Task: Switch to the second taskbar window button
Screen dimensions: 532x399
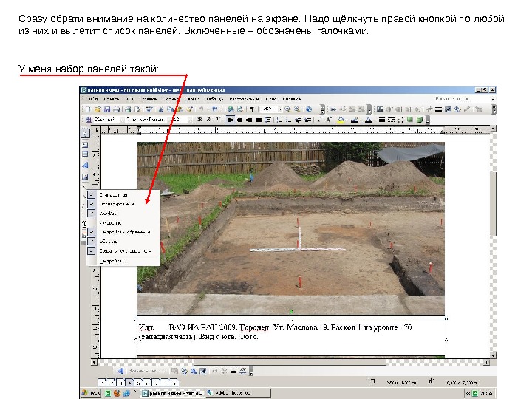Action: [239, 393]
